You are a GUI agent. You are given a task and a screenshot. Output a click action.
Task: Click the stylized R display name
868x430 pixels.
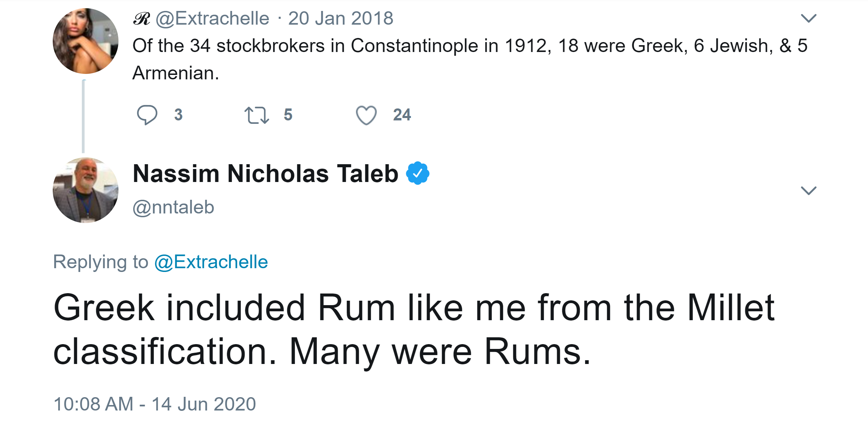[x=141, y=18]
